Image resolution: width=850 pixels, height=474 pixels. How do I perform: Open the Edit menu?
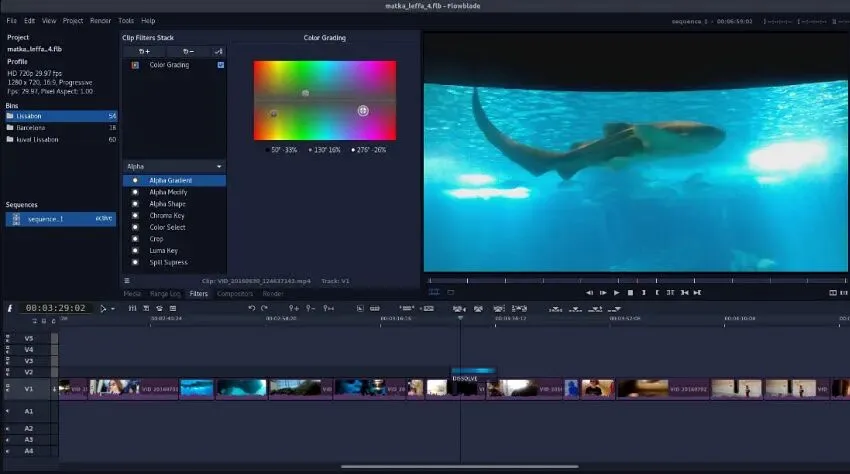coord(29,21)
